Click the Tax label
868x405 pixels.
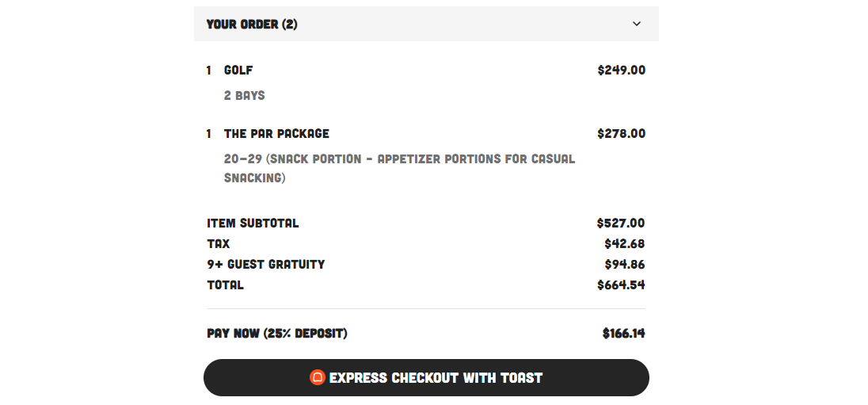pos(218,243)
